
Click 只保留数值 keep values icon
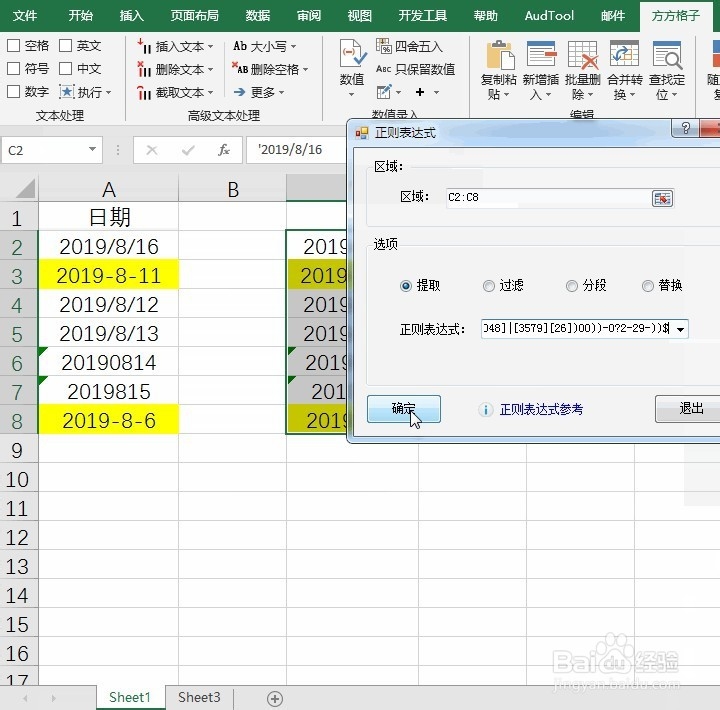(x=383, y=69)
